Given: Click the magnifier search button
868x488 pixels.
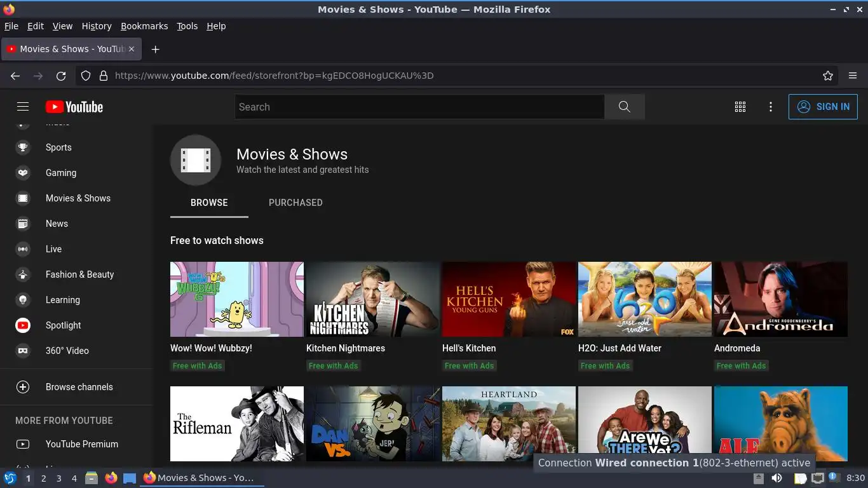Looking at the screenshot, I should click(x=625, y=107).
